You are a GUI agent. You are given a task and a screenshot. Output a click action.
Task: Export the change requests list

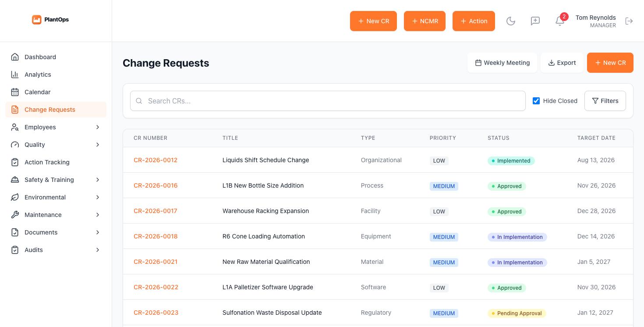[x=562, y=63]
